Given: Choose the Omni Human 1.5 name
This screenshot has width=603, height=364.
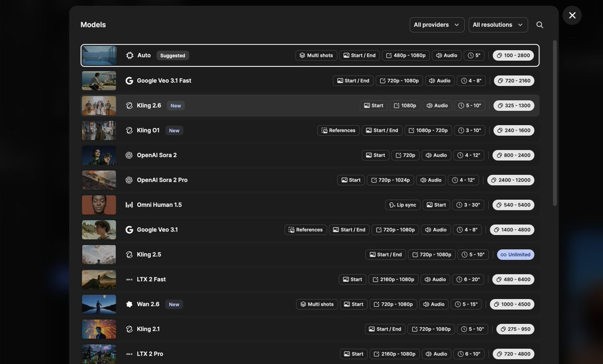Looking at the screenshot, I should [159, 205].
